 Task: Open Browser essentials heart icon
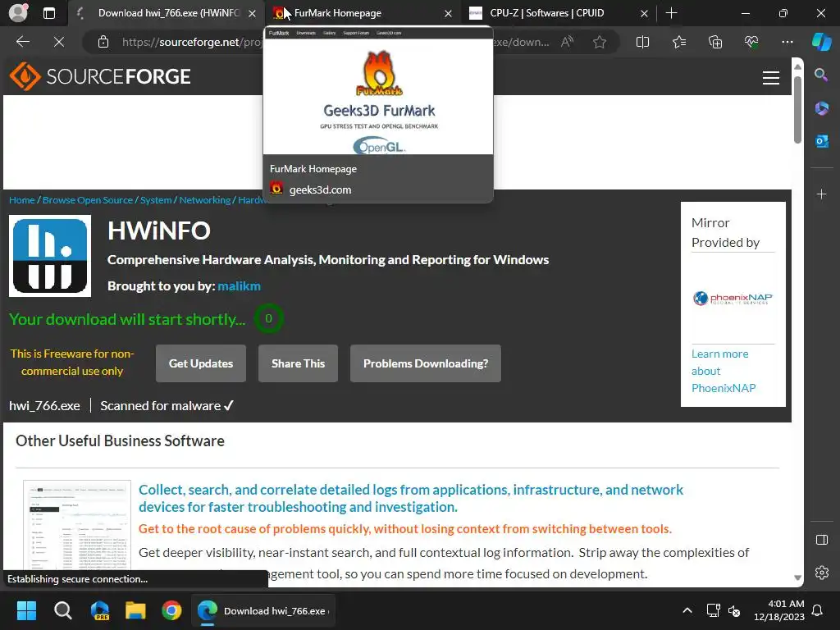click(x=751, y=42)
